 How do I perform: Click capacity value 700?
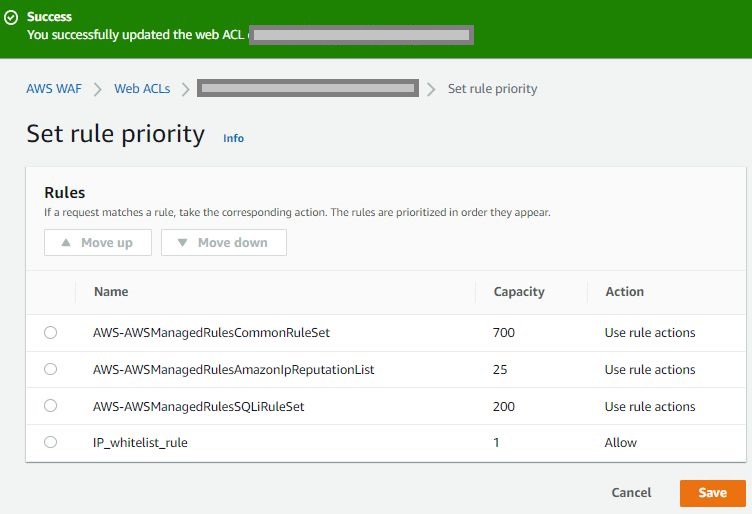504,333
